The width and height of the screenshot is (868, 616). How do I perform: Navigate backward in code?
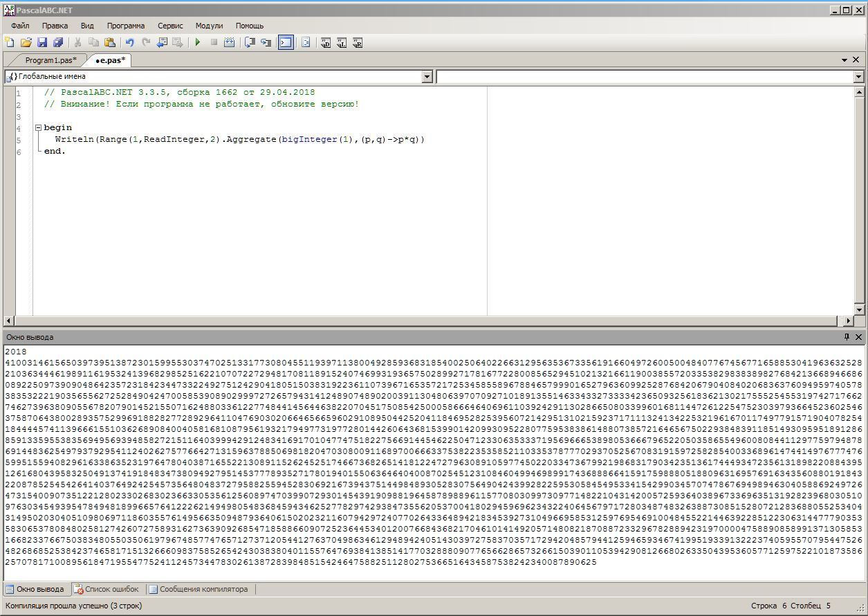[x=162, y=43]
